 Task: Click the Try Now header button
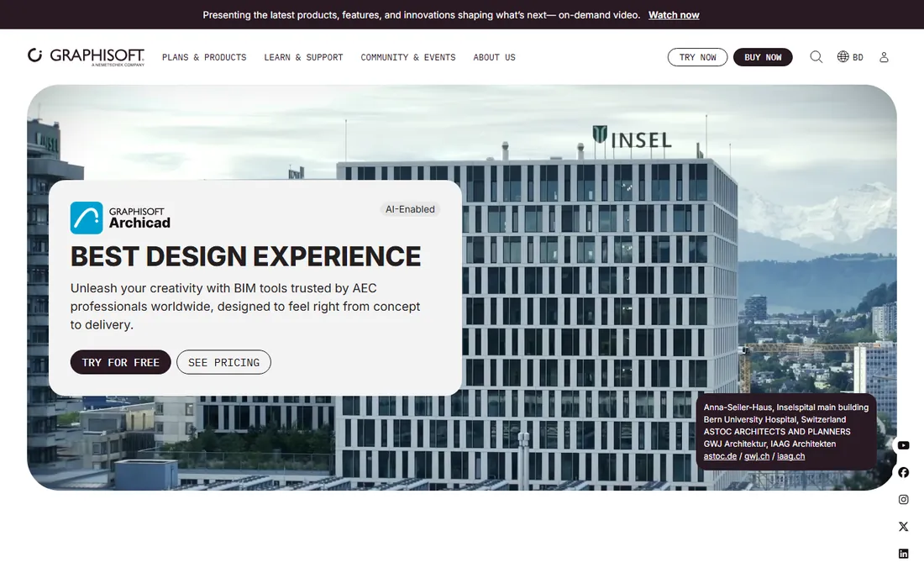[x=698, y=57]
